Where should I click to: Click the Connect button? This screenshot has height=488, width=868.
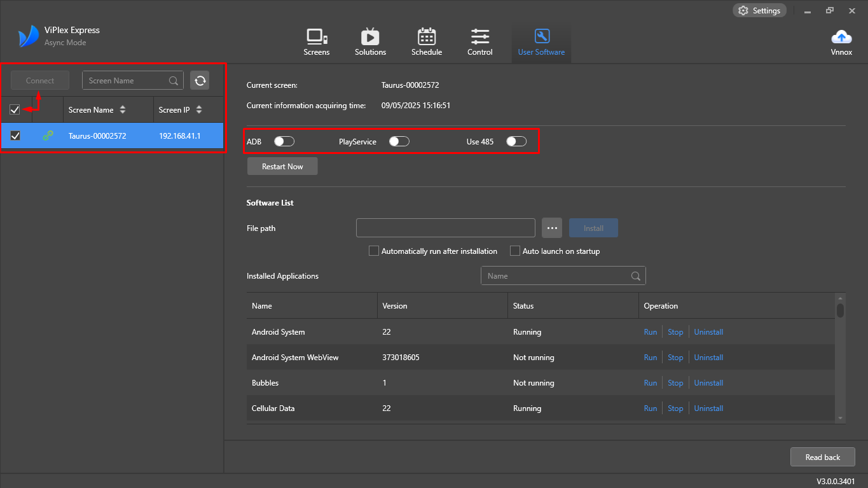click(40, 80)
